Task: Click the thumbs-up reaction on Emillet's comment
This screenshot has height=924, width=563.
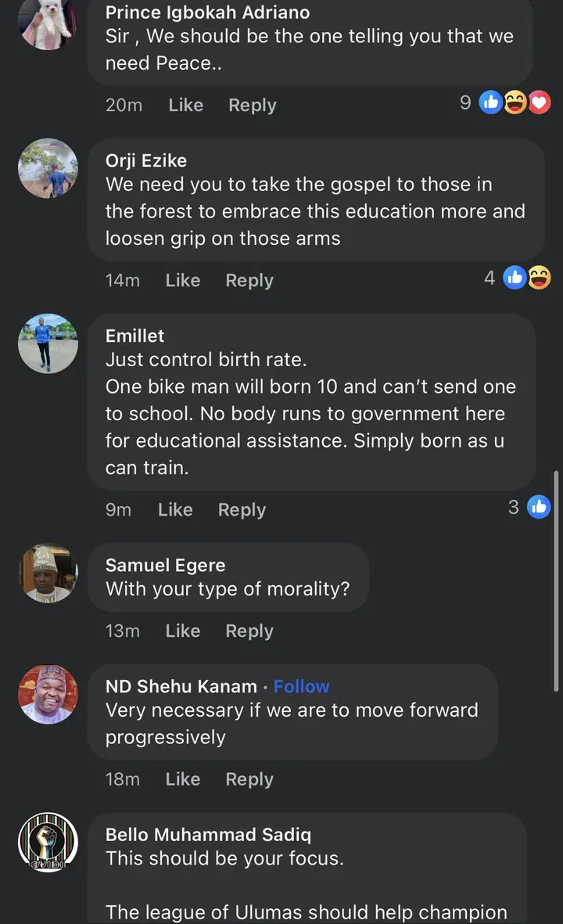Action: (539, 507)
